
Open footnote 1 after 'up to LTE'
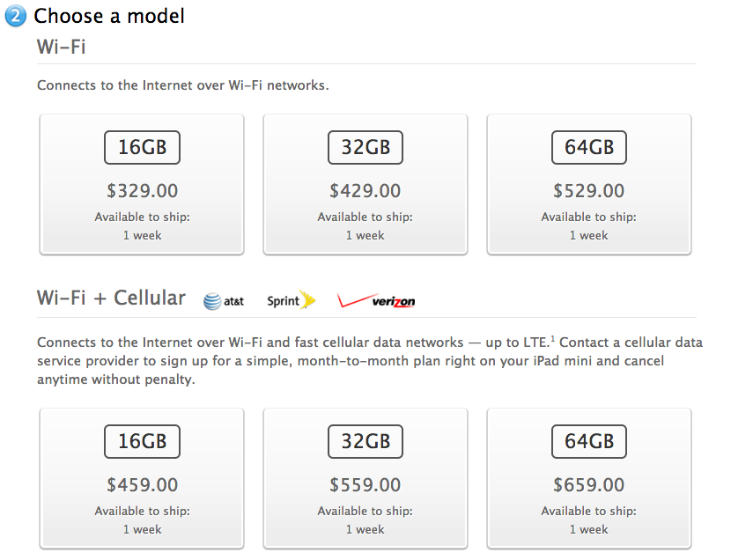pyautogui.click(x=552, y=338)
